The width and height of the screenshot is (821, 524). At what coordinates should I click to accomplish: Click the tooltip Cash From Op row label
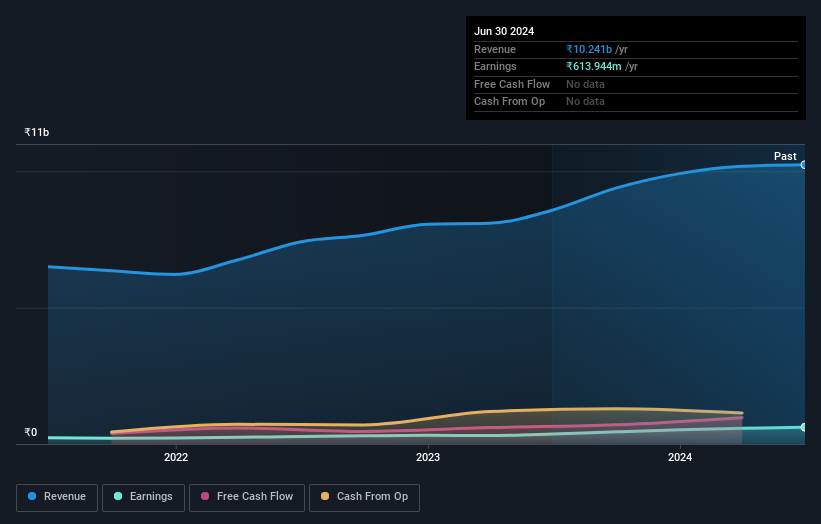(509, 102)
